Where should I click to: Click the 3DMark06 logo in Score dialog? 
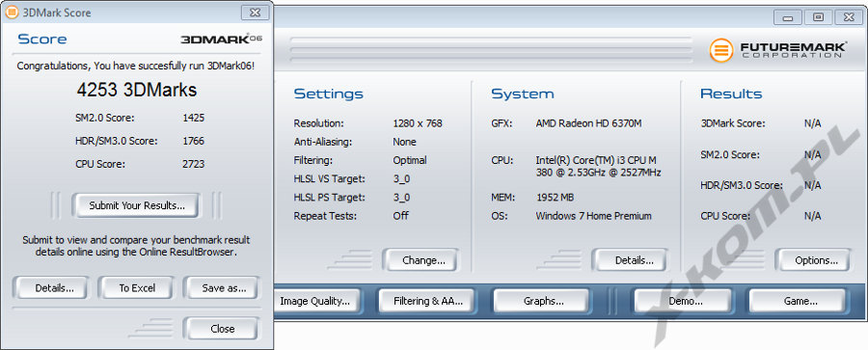[x=221, y=39]
